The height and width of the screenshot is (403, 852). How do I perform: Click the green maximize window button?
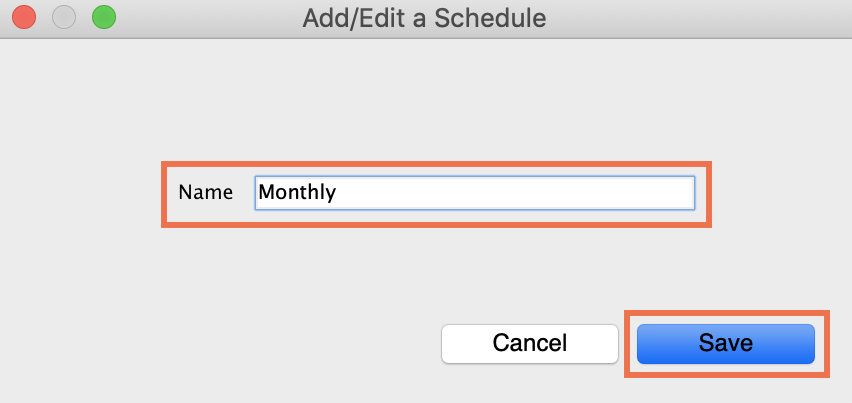point(103,17)
